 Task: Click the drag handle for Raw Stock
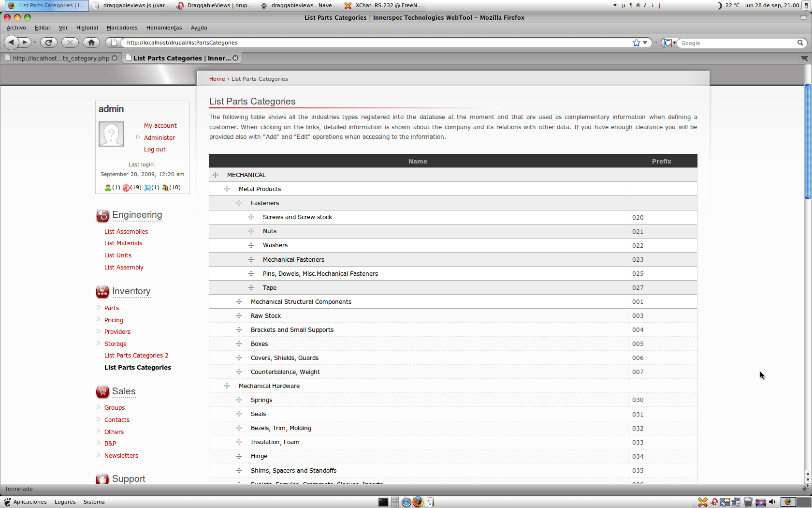(239, 316)
